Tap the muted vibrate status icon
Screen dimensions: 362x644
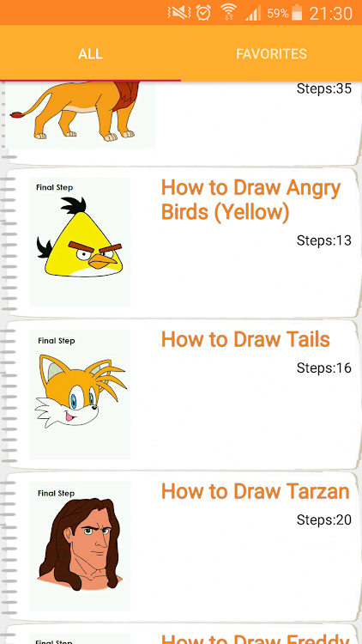[179, 13]
